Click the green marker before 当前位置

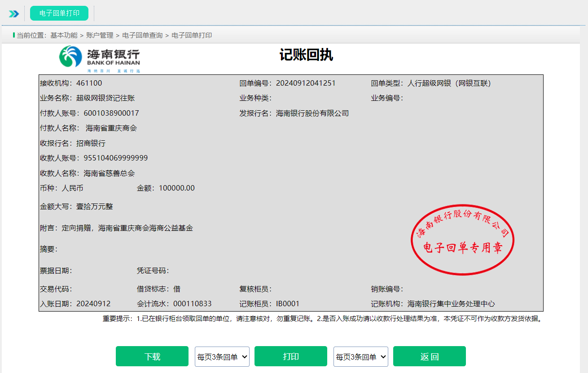pyautogui.click(x=14, y=35)
